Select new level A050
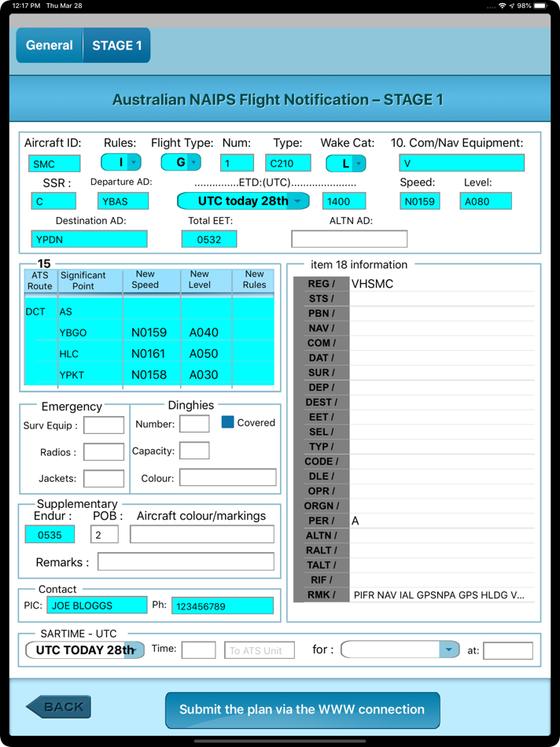The height and width of the screenshot is (747, 560). tap(204, 354)
